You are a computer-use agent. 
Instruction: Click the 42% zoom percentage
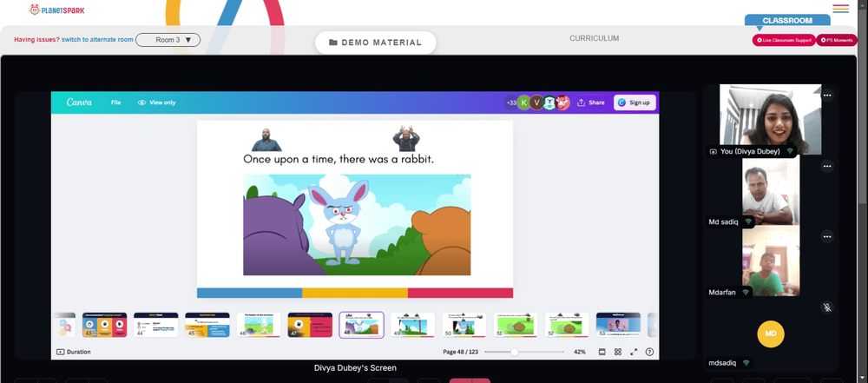coord(580,352)
